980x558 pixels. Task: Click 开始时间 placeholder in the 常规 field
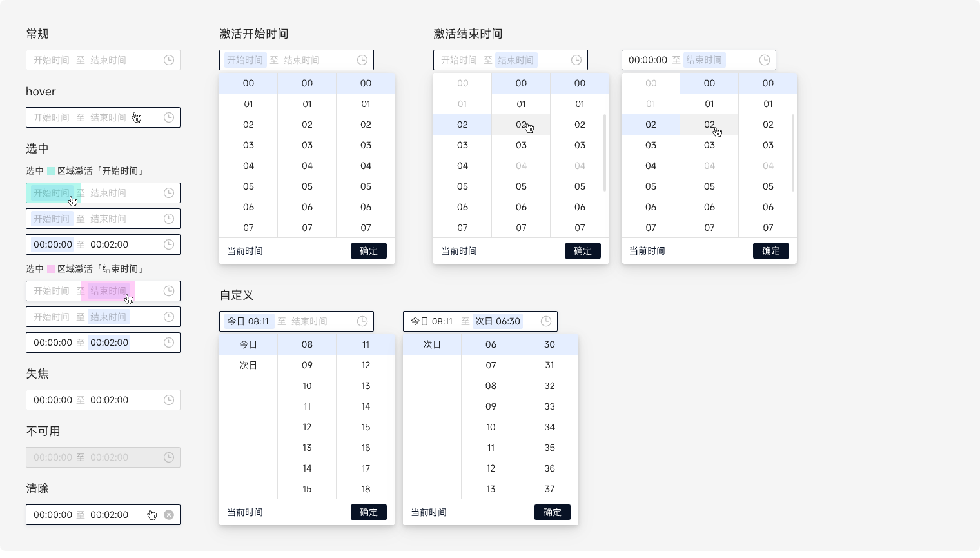click(x=52, y=60)
